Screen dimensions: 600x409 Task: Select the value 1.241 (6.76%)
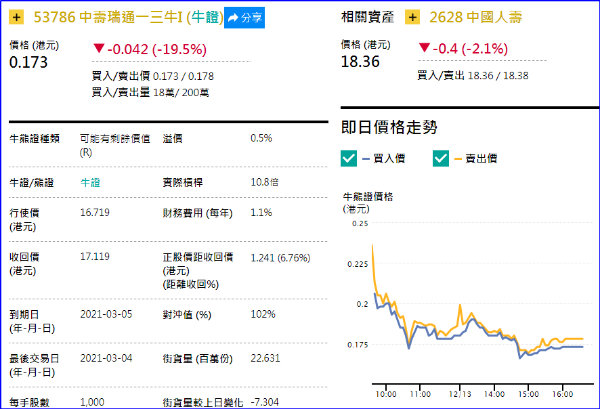pos(280,257)
